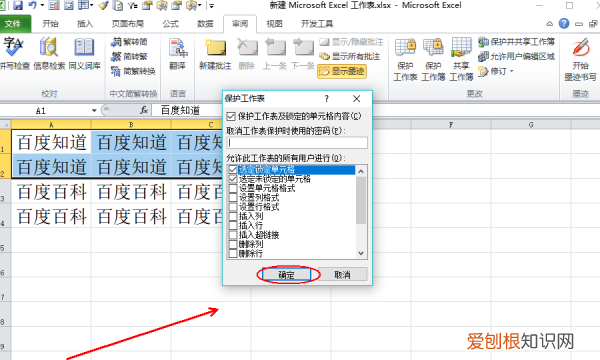
Task: Click permissions list scroll down arrow
Action: pyautogui.click(x=361, y=253)
